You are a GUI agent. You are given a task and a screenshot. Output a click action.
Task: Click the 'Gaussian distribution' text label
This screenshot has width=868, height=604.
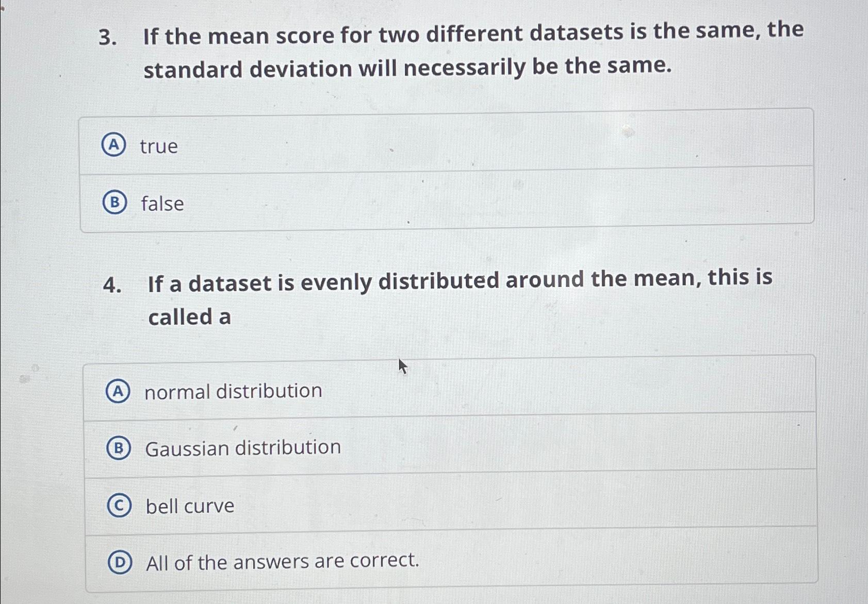click(x=242, y=448)
